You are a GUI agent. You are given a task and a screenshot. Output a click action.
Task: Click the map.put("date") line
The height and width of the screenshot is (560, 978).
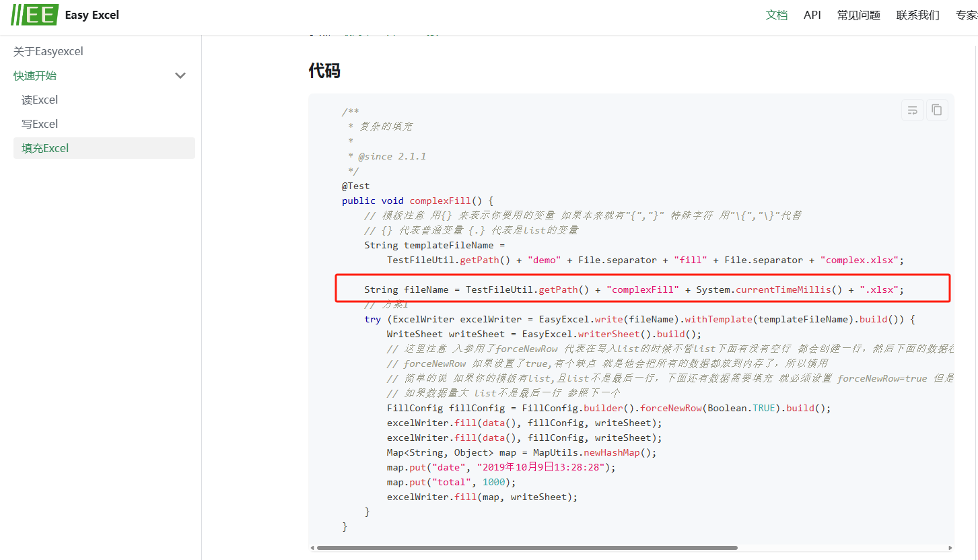[501, 467]
